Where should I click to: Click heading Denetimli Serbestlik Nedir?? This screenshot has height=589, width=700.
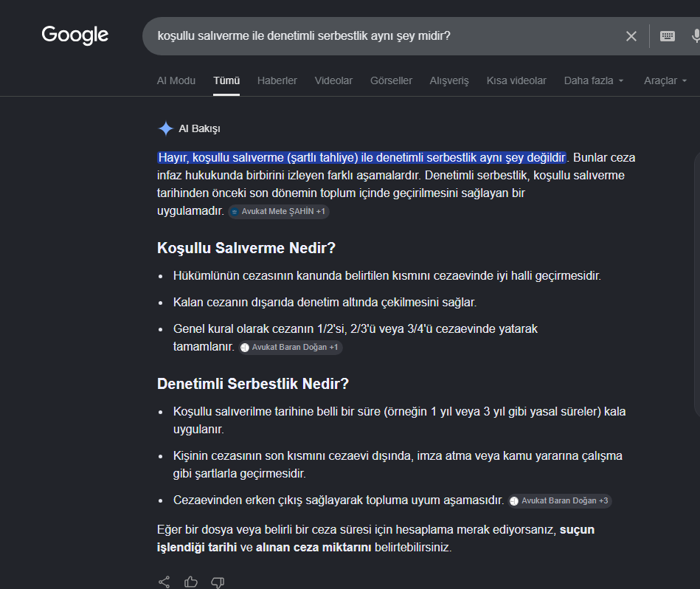point(253,384)
